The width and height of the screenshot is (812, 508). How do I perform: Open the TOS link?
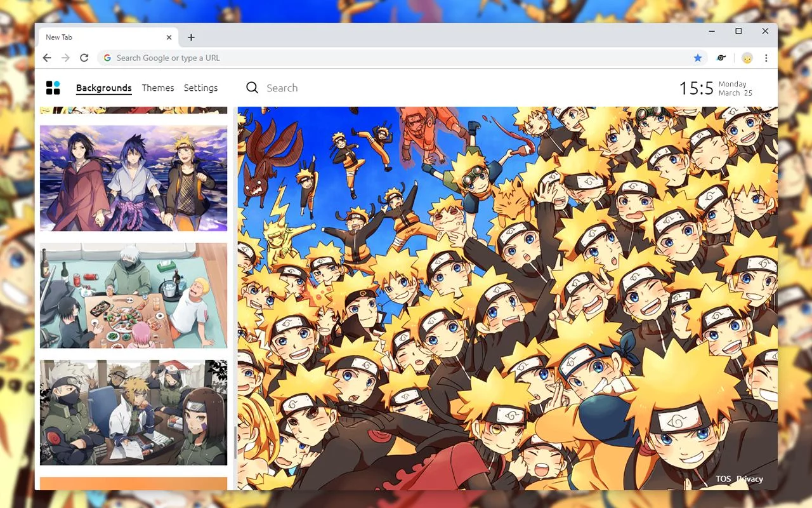click(x=723, y=479)
